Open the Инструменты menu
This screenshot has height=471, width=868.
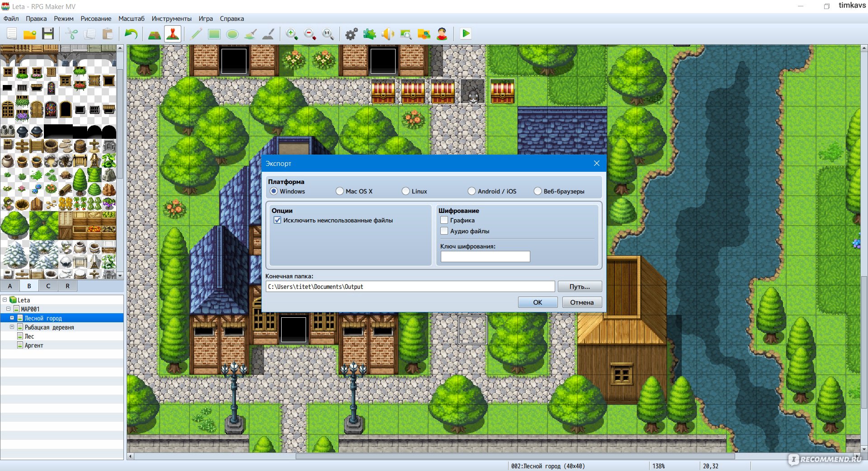pos(171,19)
